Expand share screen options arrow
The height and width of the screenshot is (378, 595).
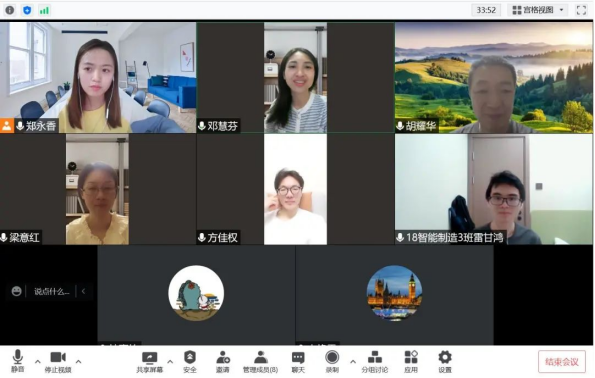tap(170, 362)
